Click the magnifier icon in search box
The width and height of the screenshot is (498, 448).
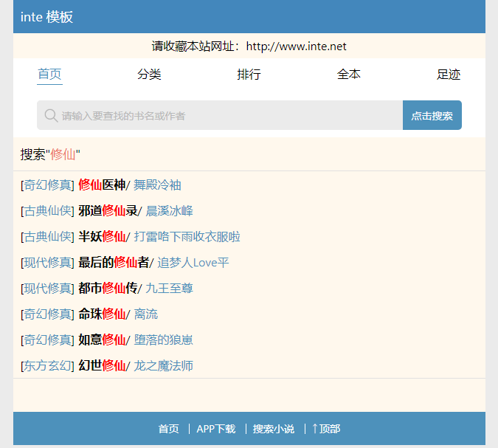coord(51,116)
